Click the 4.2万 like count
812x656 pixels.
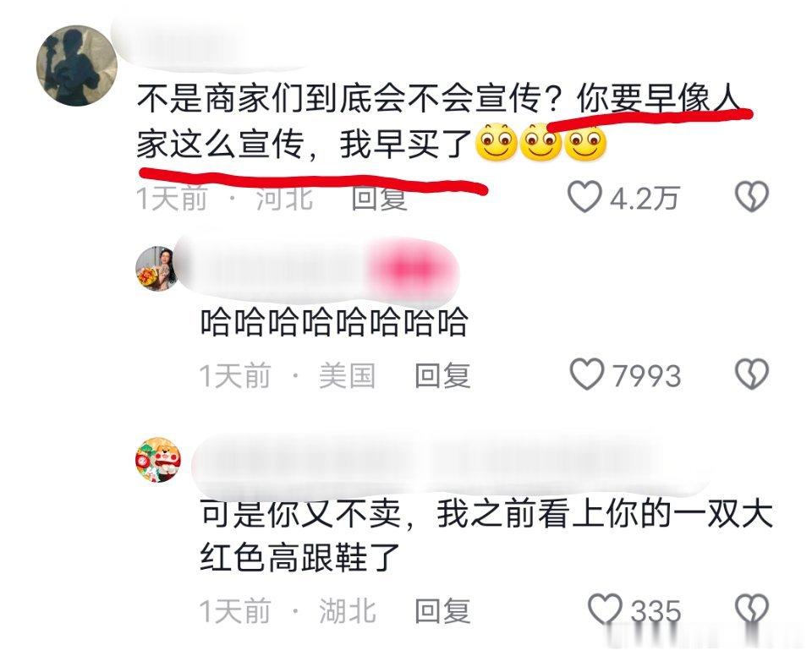tap(645, 199)
